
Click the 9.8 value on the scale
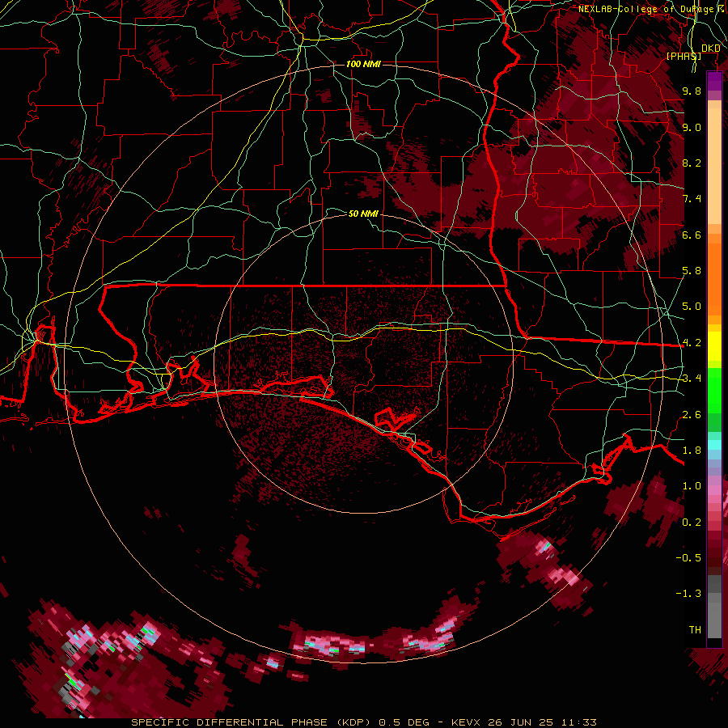(x=692, y=91)
